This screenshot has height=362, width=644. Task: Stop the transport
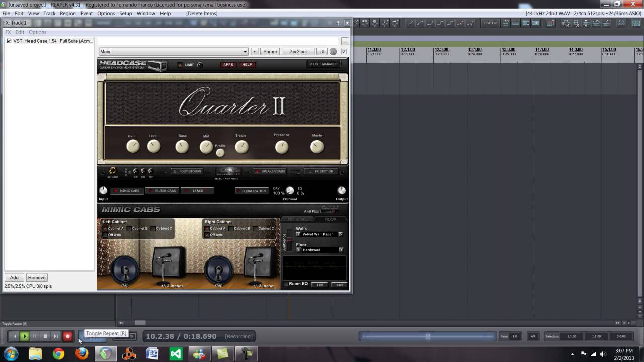tap(45, 336)
